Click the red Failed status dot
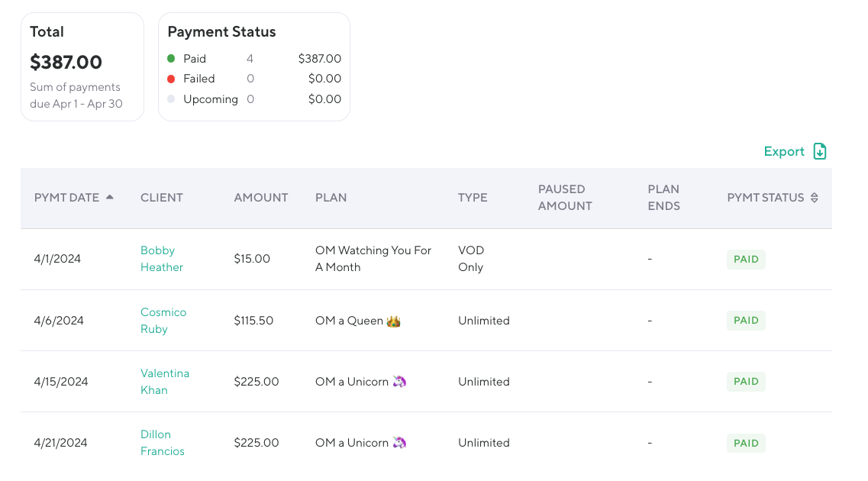 171,79
